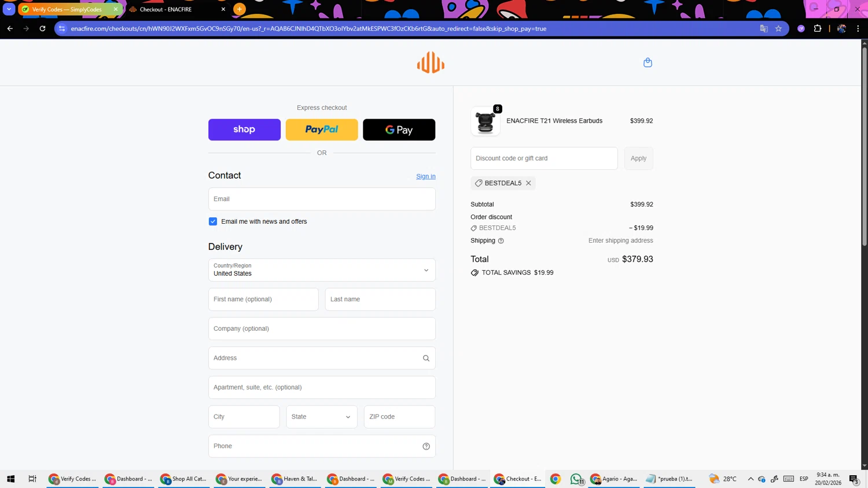Reload the page with browser refresh
This screenshot has width=868, height=488.
coord(42,28)
